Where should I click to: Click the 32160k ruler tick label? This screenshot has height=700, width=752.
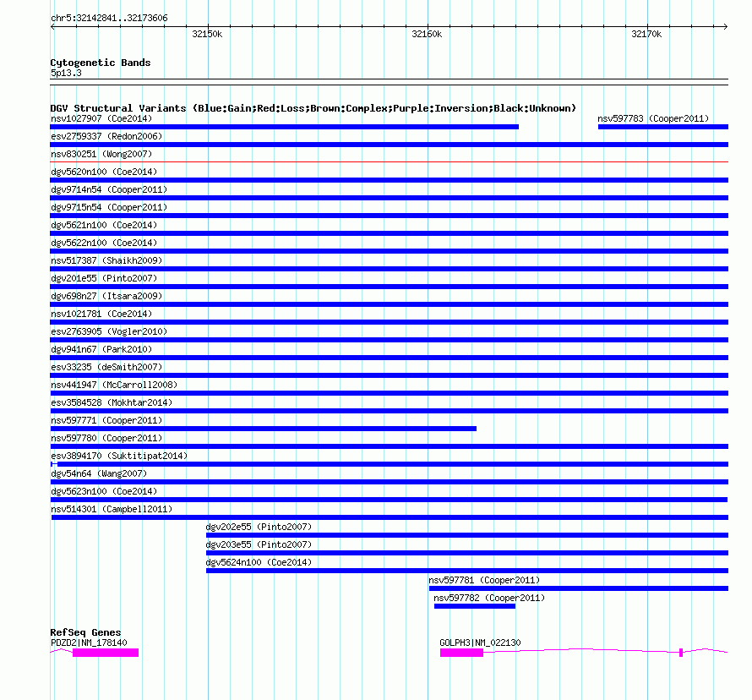427,34
